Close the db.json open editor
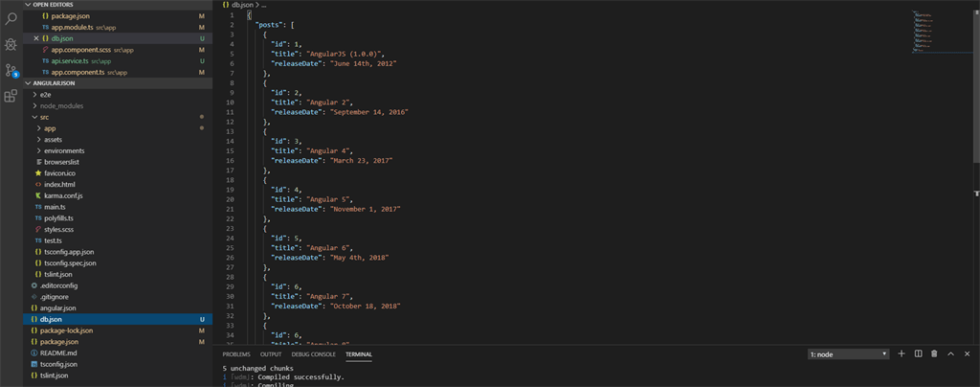The width and height of the screenshot is (980, 387). pos(36,38)
